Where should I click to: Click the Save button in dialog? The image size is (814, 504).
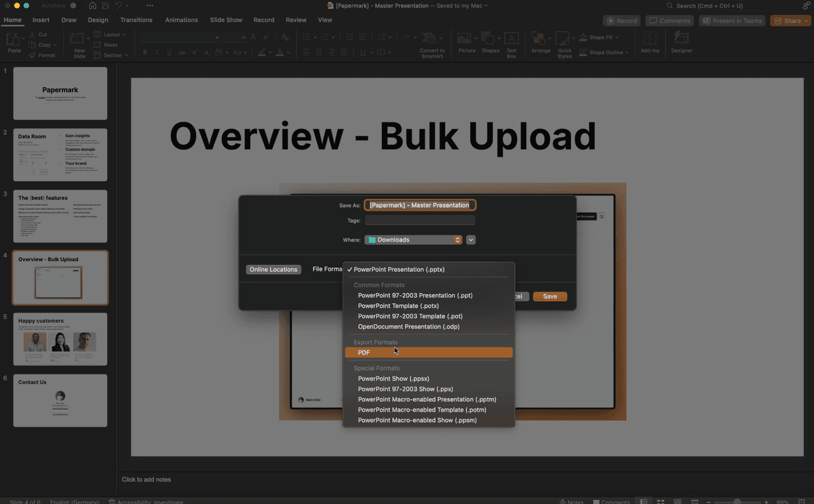549,296
